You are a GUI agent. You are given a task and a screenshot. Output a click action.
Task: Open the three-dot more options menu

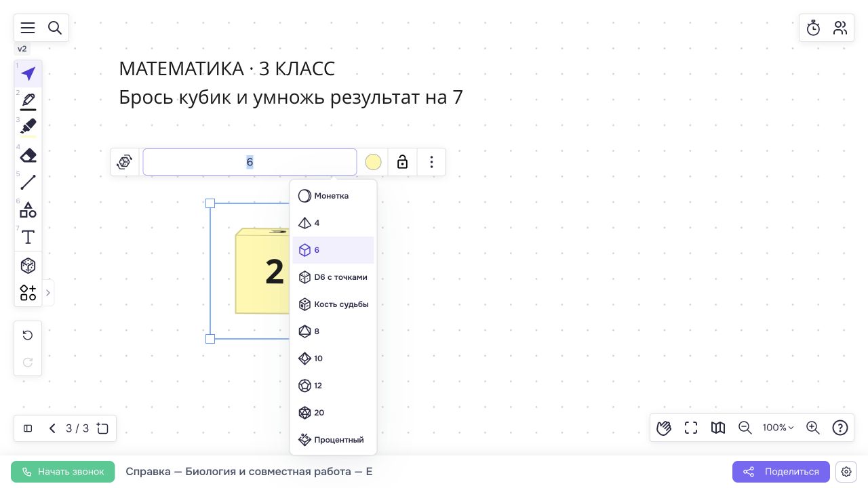pos(432,162)
